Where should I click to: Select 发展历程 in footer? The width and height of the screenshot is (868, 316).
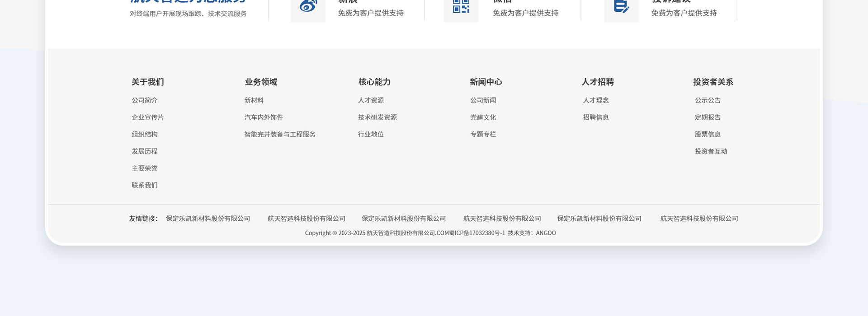[x=145, y=151]
